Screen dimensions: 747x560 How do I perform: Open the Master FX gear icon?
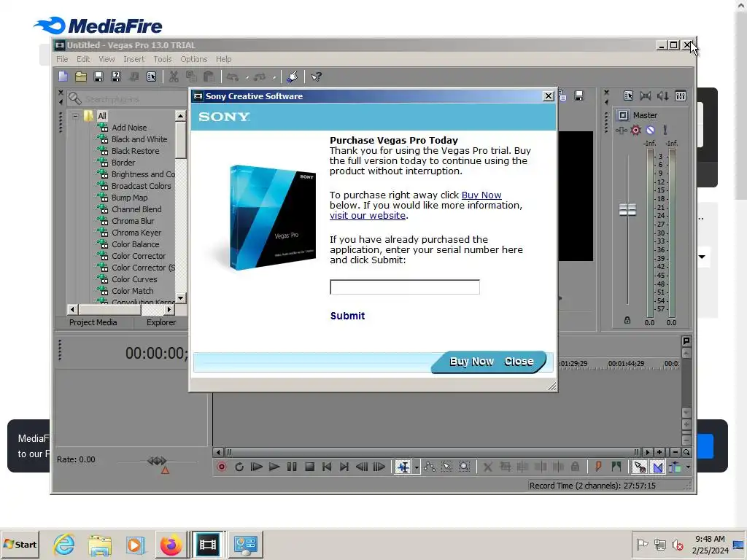(635, 130)
